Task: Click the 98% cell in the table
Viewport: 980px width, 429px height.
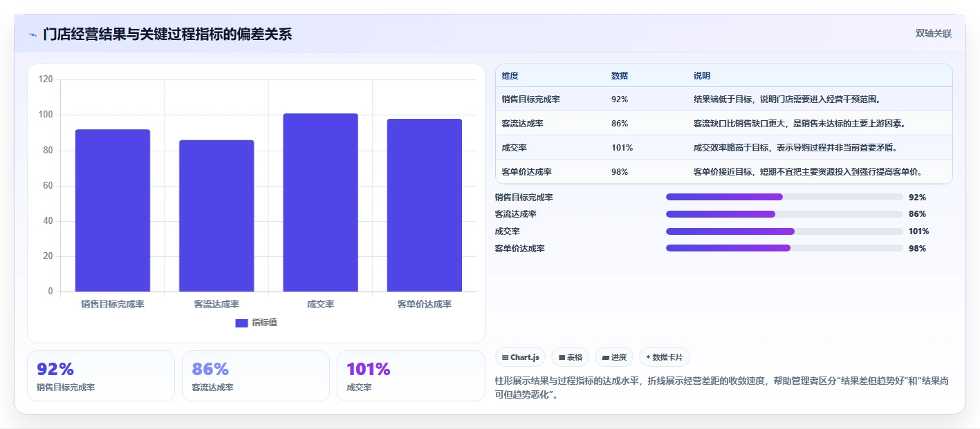Action: [x=620, y=171]
